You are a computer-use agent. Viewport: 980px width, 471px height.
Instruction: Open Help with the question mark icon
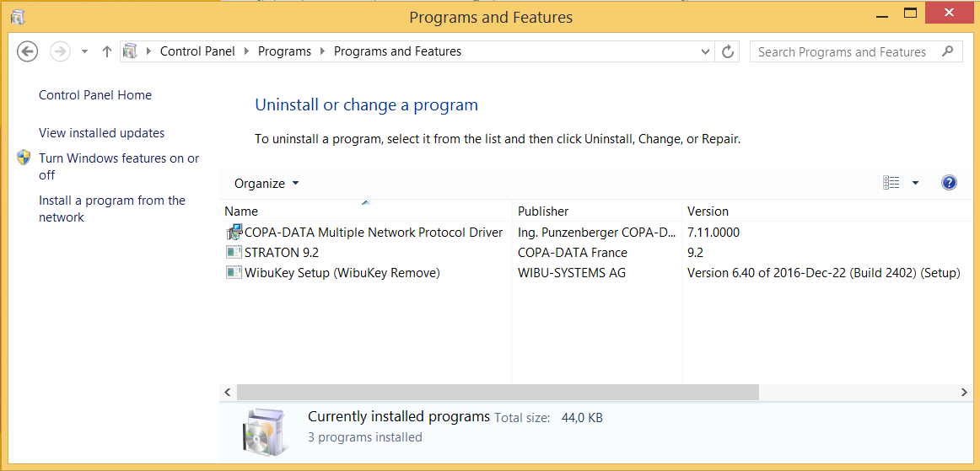click(x=949, y=182)
